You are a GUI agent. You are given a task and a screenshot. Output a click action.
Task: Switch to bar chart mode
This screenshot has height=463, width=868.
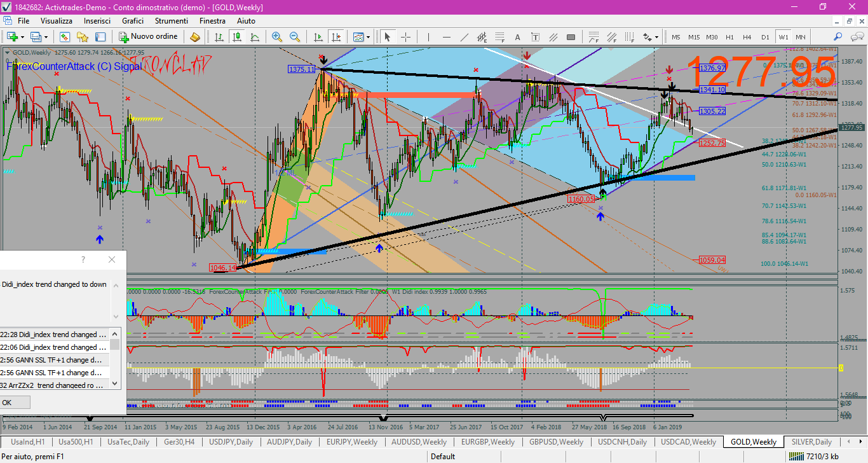pos(219,36)
